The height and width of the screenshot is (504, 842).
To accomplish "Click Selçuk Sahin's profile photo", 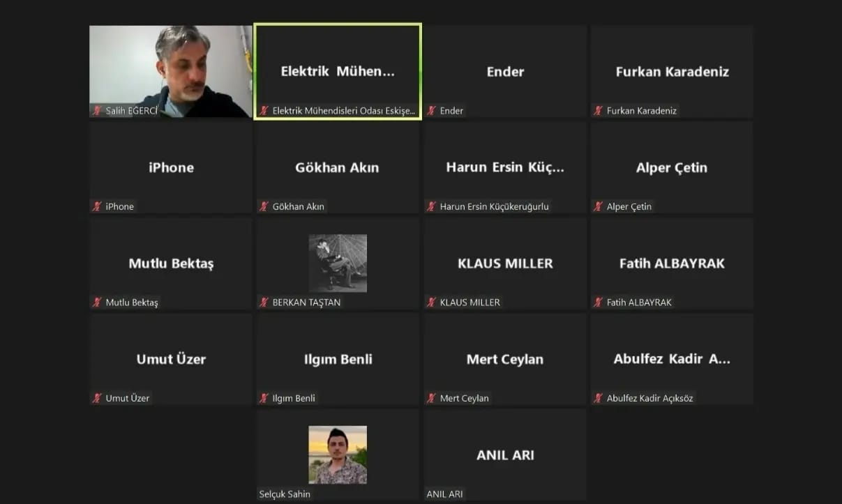I will (338, 455).
